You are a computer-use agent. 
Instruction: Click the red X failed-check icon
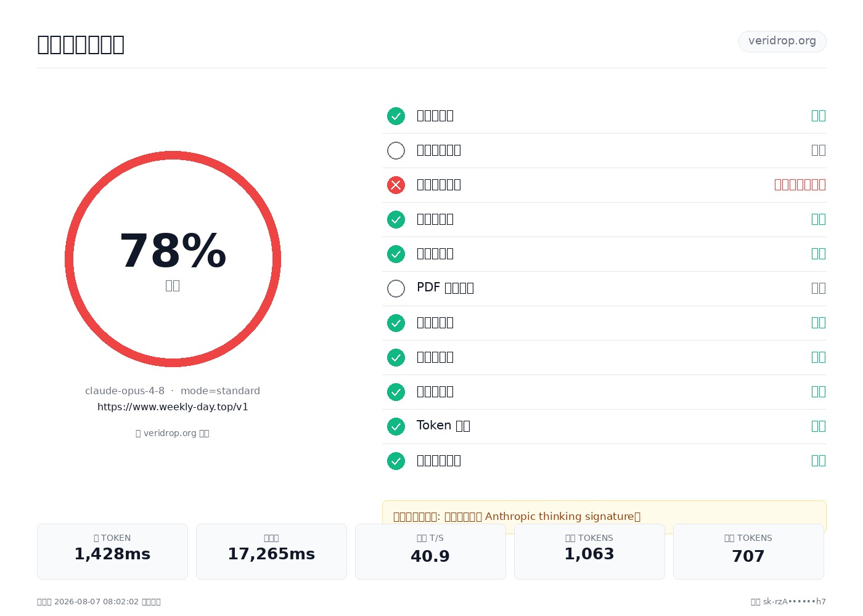(x=396, y=185)
